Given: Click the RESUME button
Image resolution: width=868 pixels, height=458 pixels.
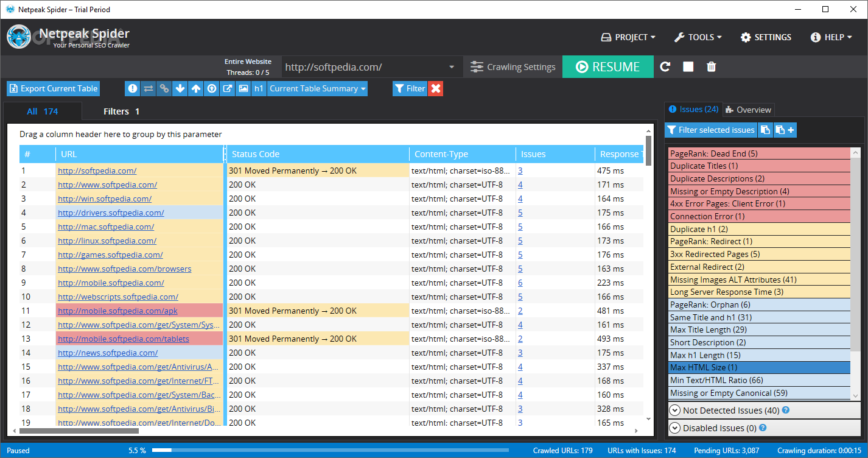Looking at the screenshot, I should [608, 67].
